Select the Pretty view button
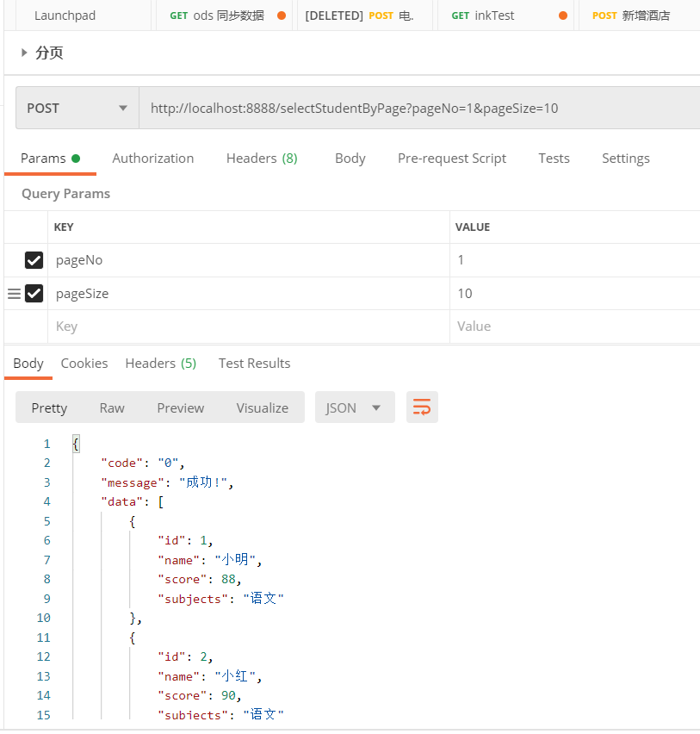 [50, 407]
